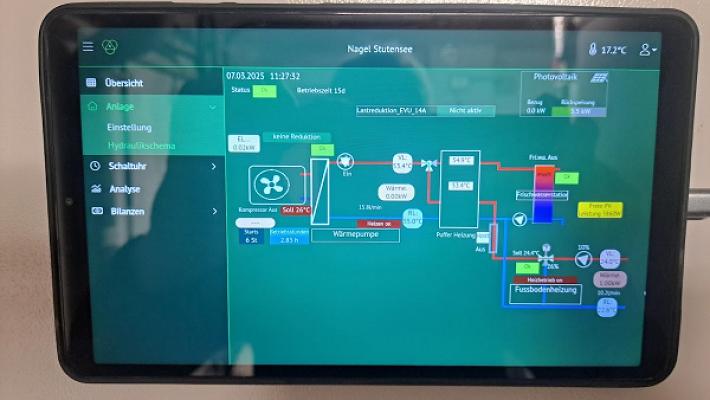Toggle the Nicht aktiv load reduction state
This screenshot has height=400, width=710.
coord(466,110)
